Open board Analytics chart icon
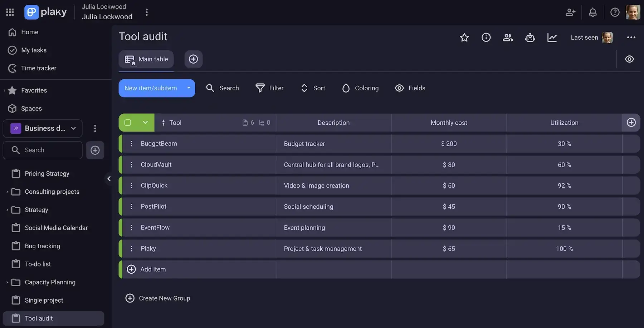 [552, 37]
